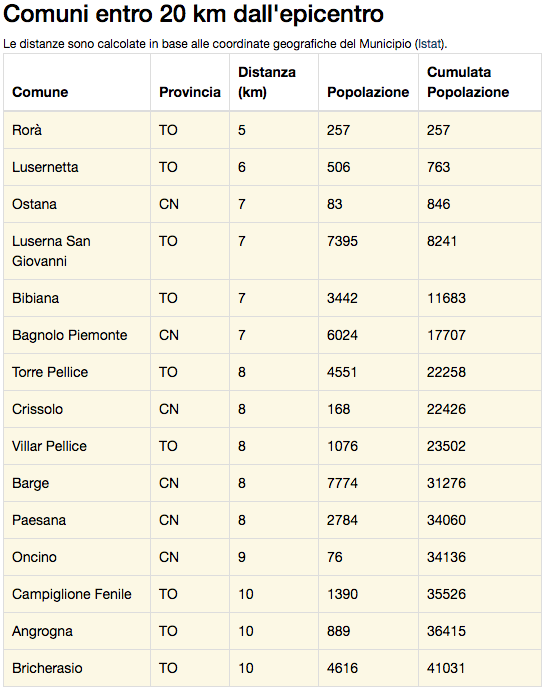The image size is (543, 687).
Task: Select Barge cumulative value 31276
Action: (446, 483)
